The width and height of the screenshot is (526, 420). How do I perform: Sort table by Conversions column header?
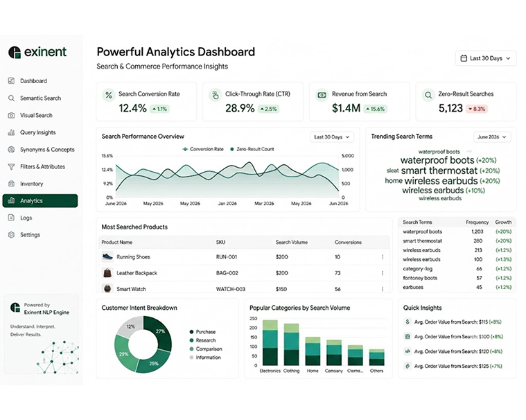click(348, 242)
